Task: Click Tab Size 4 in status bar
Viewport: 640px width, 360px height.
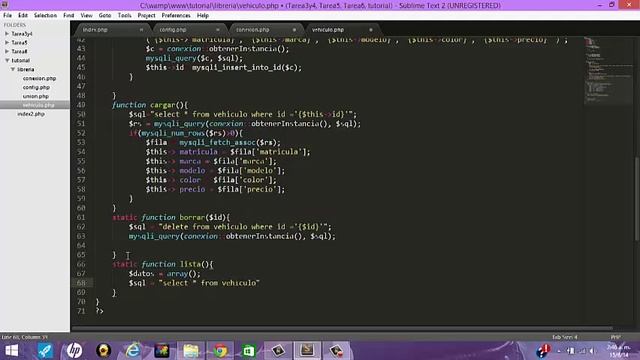Action: [x=564, y=337]
